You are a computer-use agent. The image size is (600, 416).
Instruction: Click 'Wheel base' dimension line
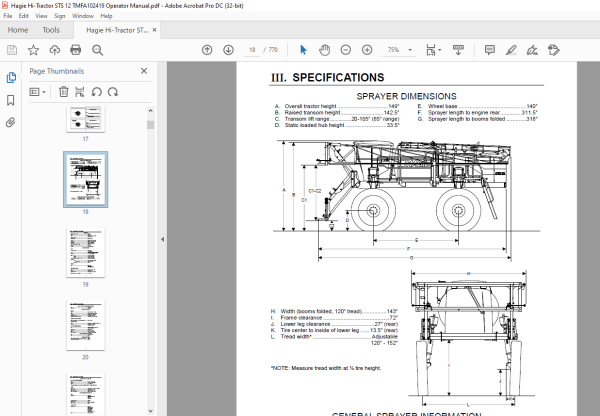pyautogui.click(x=478, y=106)
